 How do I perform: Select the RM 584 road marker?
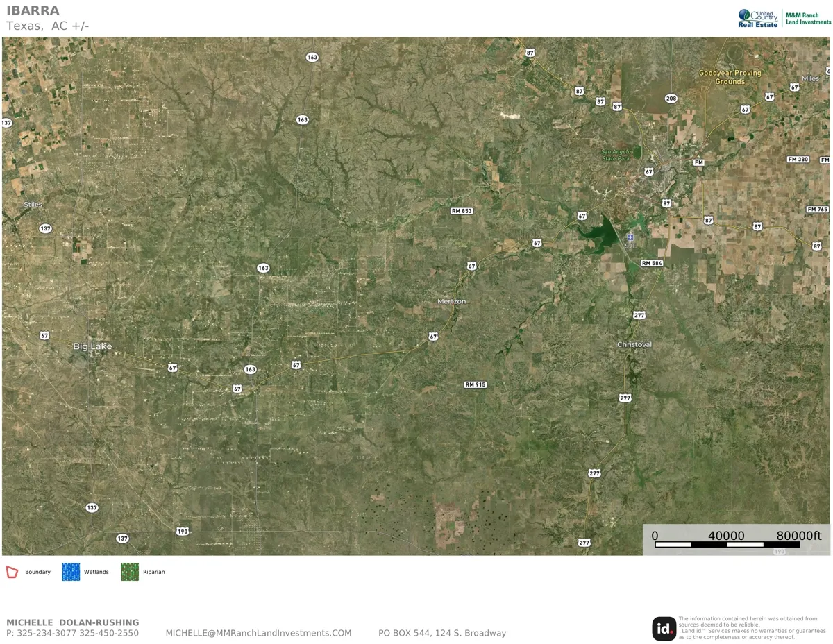[x=652, y=263]
